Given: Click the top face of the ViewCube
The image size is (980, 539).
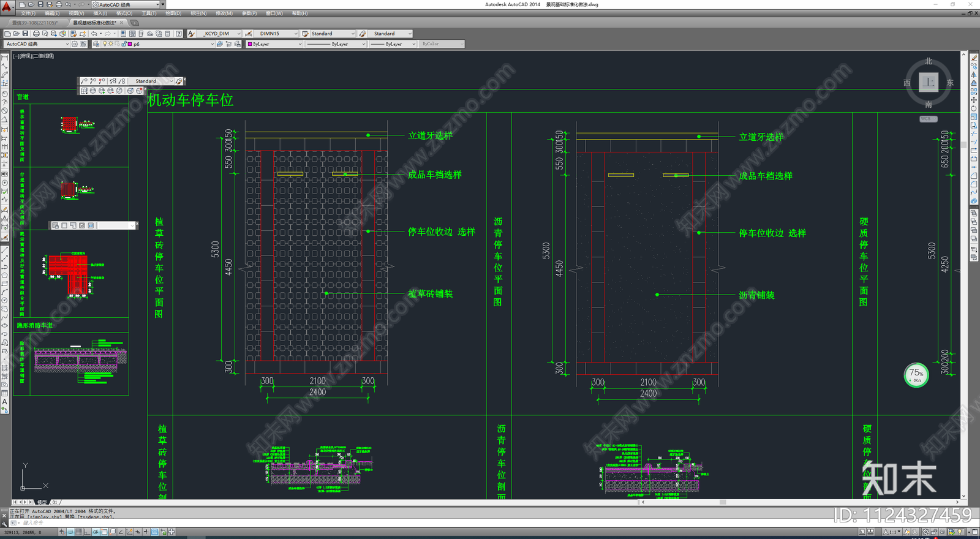Looking at the screenshot, I should [x=929, y=82].
